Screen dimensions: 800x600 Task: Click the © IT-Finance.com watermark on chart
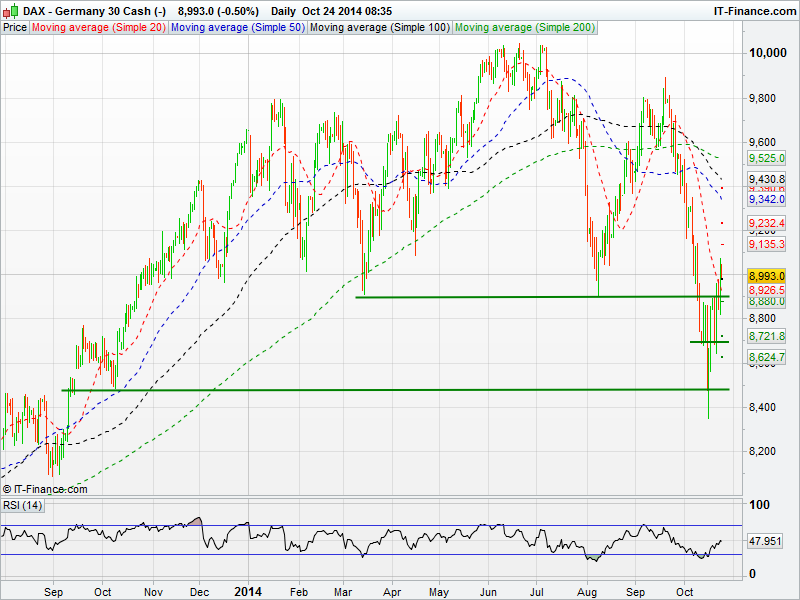(x=45, y=489)
